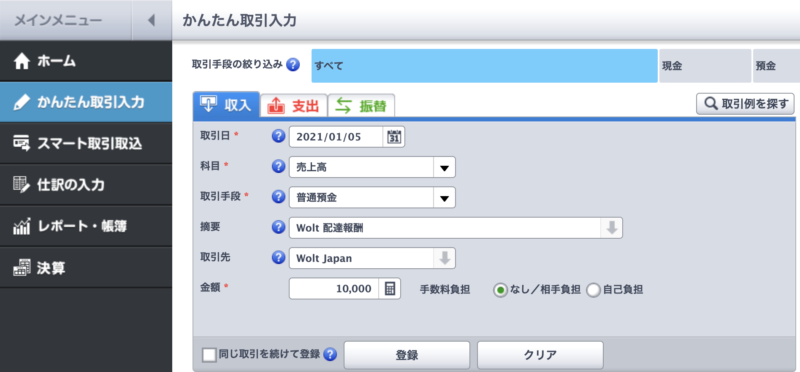Open the calculator icon beside 金額
The image size is (800, 372).
click(x=390, y=289)
